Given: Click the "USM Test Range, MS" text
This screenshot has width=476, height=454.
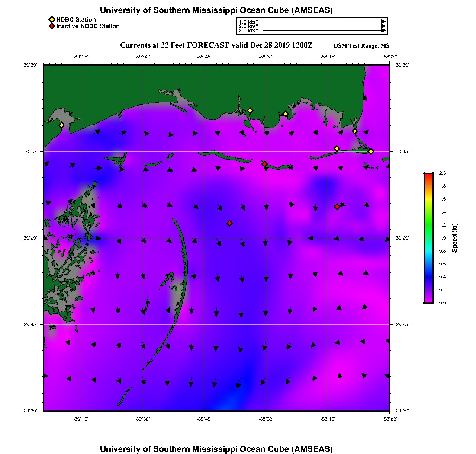Looking at the screenshot, I should (x=361, y=46).
